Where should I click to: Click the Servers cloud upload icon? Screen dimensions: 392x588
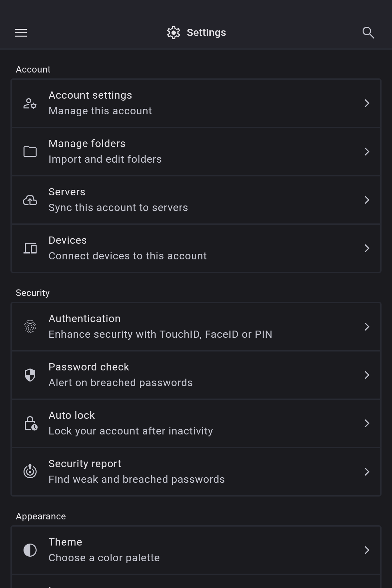[x=30, y=200]
